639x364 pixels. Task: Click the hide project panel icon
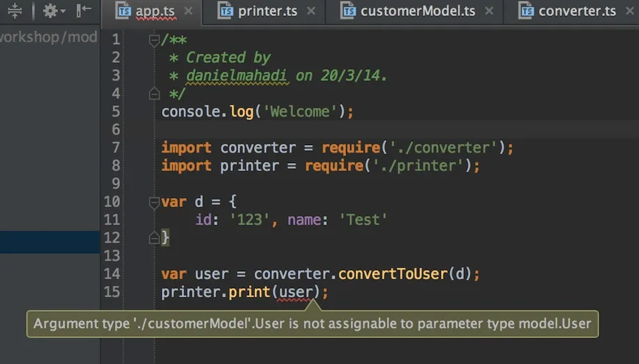(84, 10)
